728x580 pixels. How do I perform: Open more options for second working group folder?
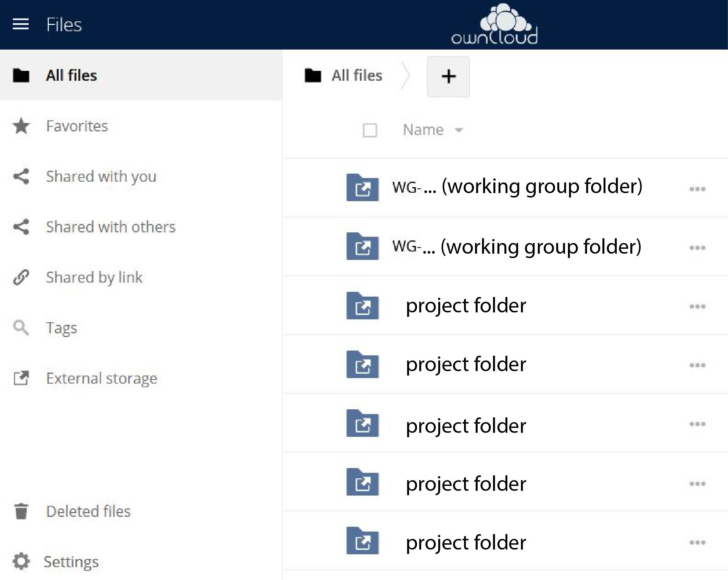click(x=697, y=248)
